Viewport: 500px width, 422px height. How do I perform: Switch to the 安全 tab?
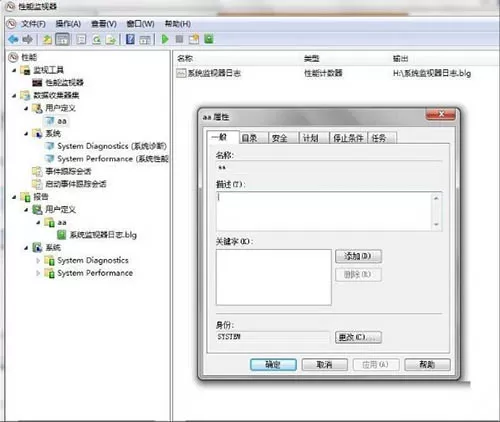[283, 138]
